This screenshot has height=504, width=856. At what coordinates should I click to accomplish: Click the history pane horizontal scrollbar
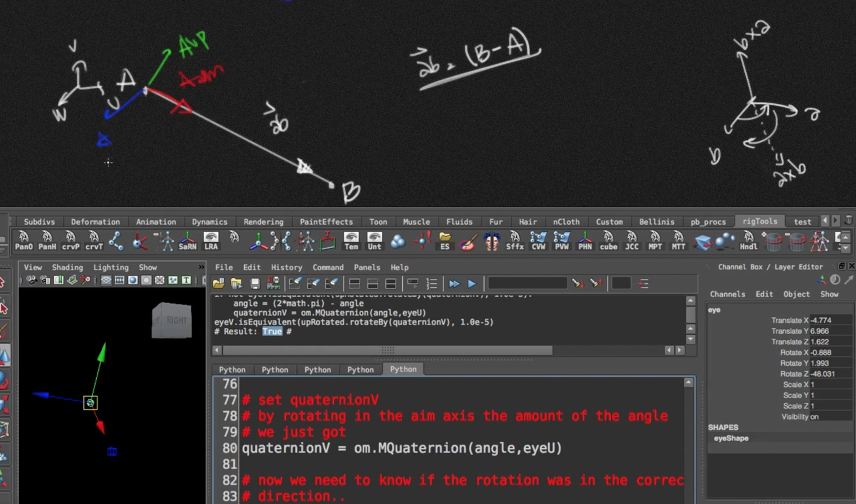tap(387, 350)
